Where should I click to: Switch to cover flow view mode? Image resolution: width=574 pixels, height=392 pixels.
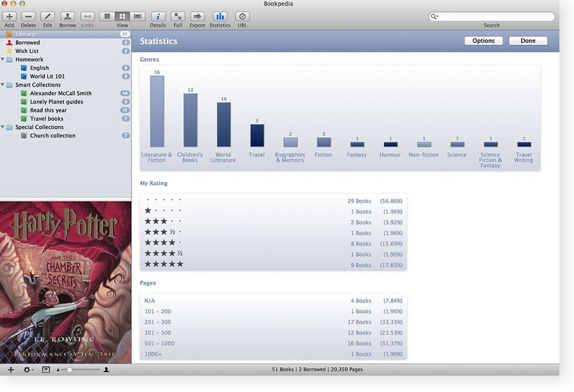click(137, 17)
